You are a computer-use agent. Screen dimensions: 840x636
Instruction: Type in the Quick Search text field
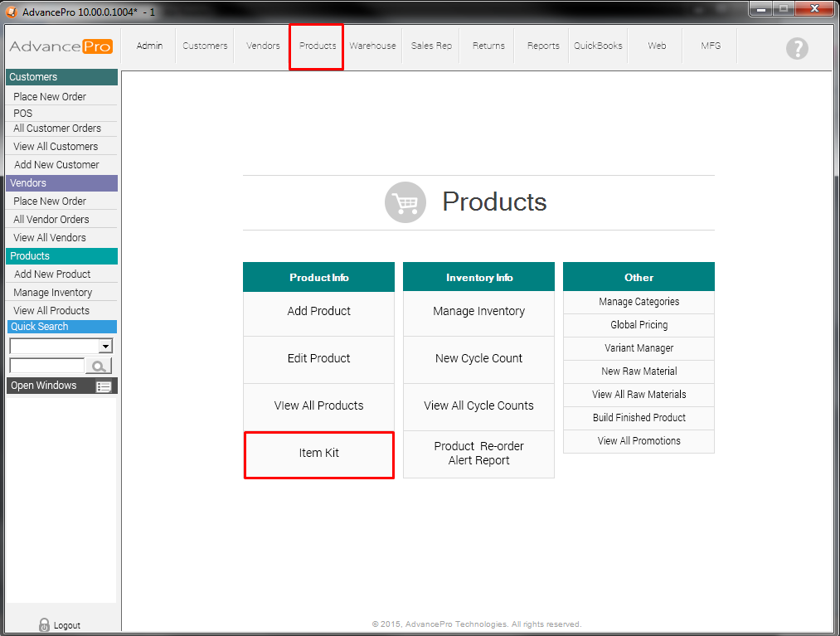tap(46, 366)
